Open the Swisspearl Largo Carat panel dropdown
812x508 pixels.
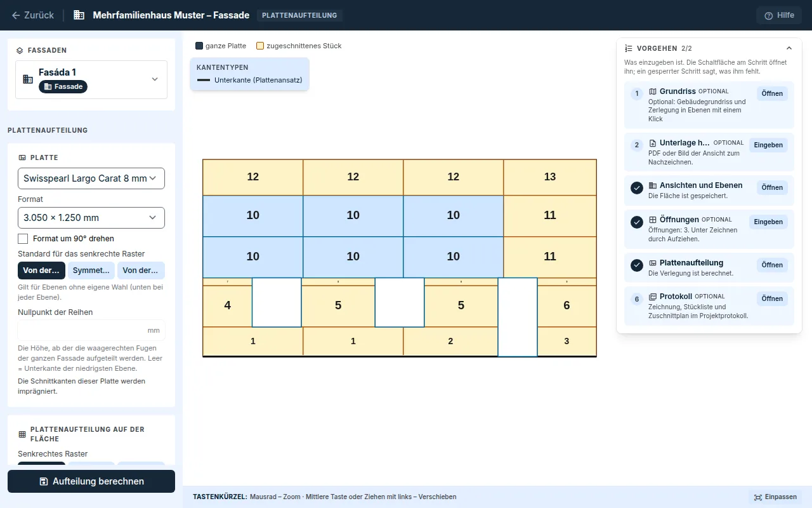[x=91, y=178]
